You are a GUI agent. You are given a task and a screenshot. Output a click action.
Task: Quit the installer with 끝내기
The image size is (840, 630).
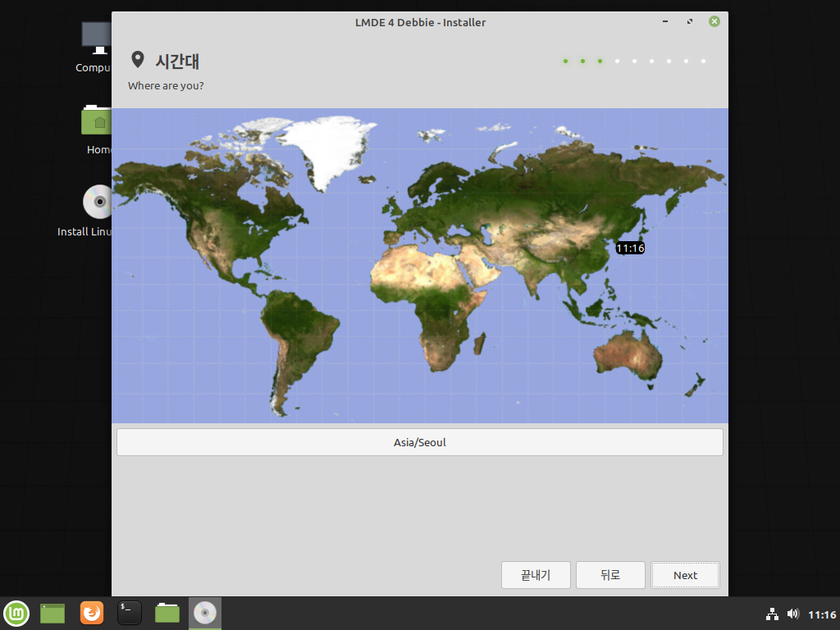point(536,575)
